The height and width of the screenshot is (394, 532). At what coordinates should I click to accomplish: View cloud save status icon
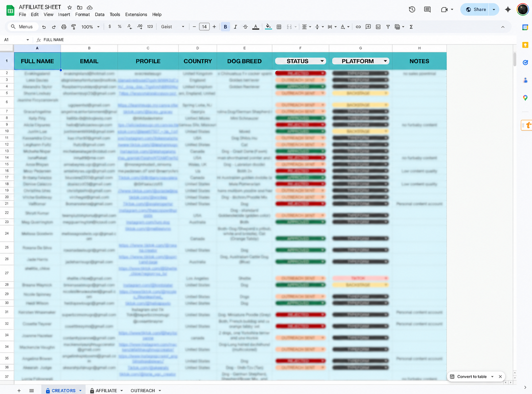tap(89, 7)
